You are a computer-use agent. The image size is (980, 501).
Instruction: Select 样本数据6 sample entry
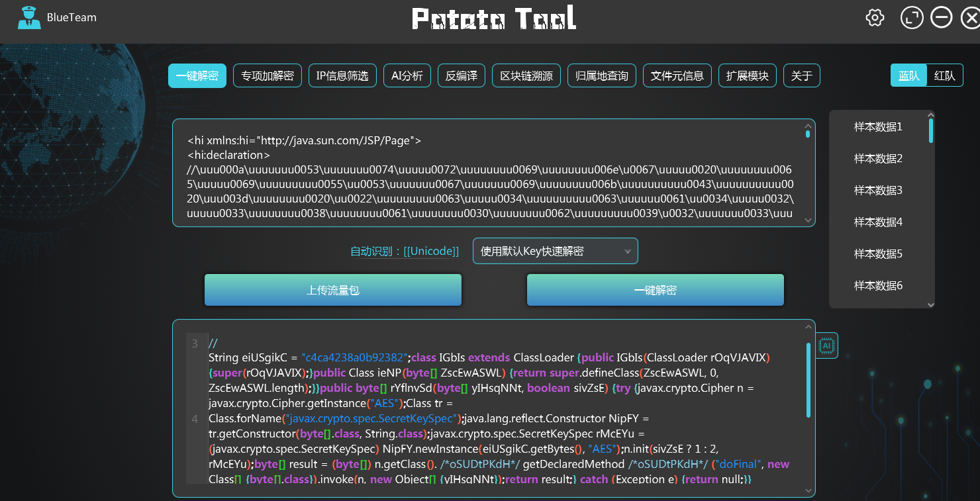pos(878,286)
